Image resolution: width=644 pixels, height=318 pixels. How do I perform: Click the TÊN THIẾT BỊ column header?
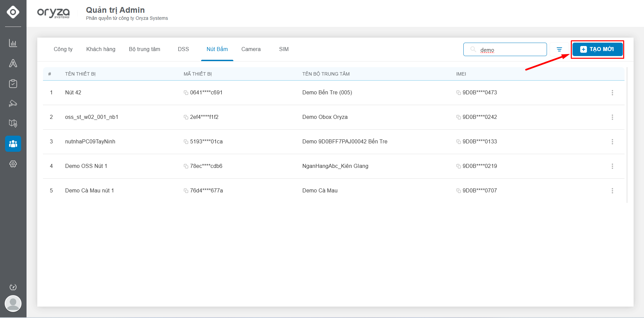[x=80, y=74]
